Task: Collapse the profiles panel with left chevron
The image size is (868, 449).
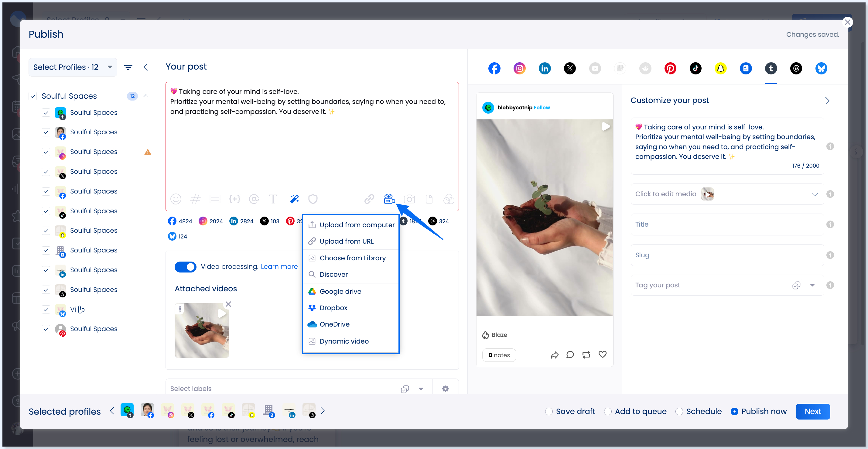Action: tap(145, 67)
